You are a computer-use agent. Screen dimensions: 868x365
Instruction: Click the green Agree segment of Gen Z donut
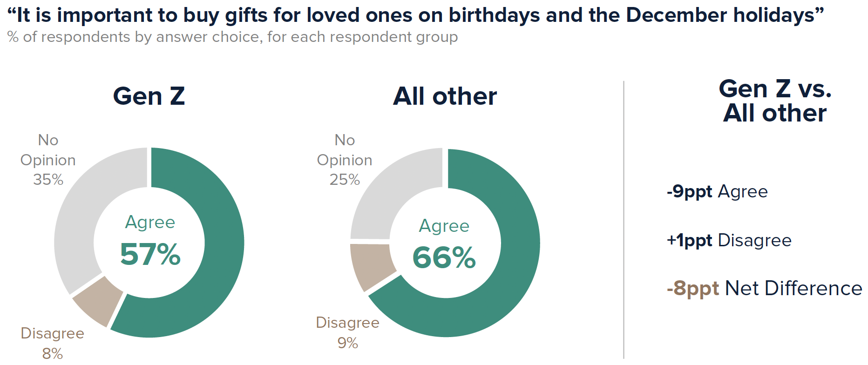coord(223,242)
